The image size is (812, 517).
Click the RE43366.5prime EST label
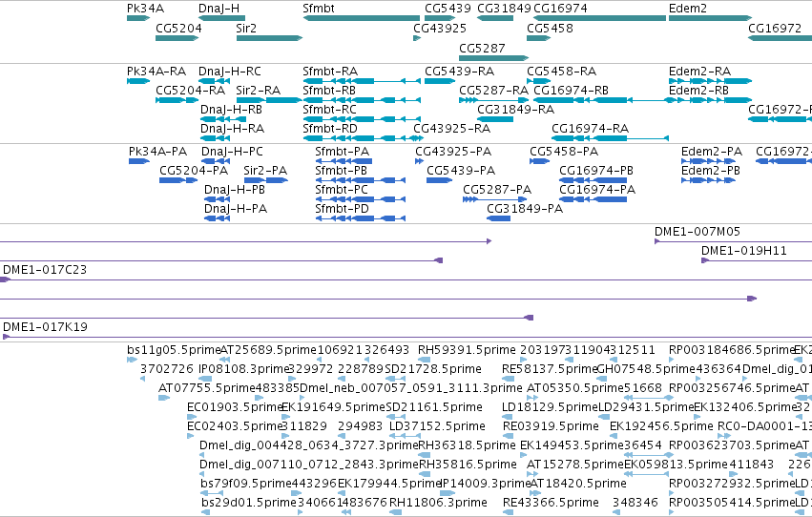[551, 503]
